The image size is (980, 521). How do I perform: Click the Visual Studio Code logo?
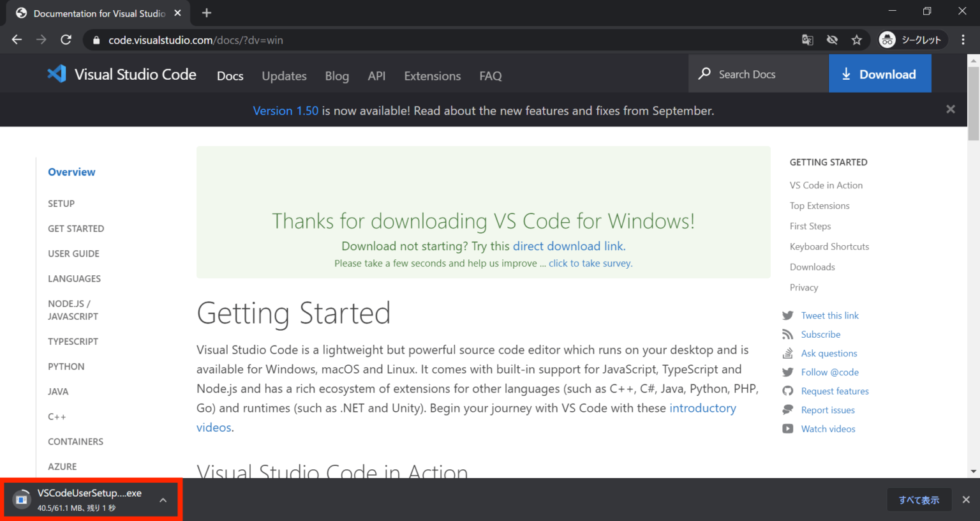tap(57, 73)
